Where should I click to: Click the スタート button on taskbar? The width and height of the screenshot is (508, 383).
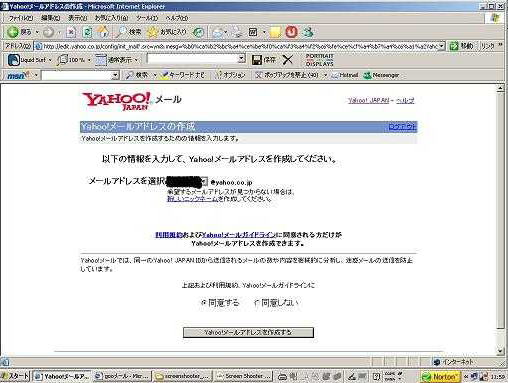(15, 376)
